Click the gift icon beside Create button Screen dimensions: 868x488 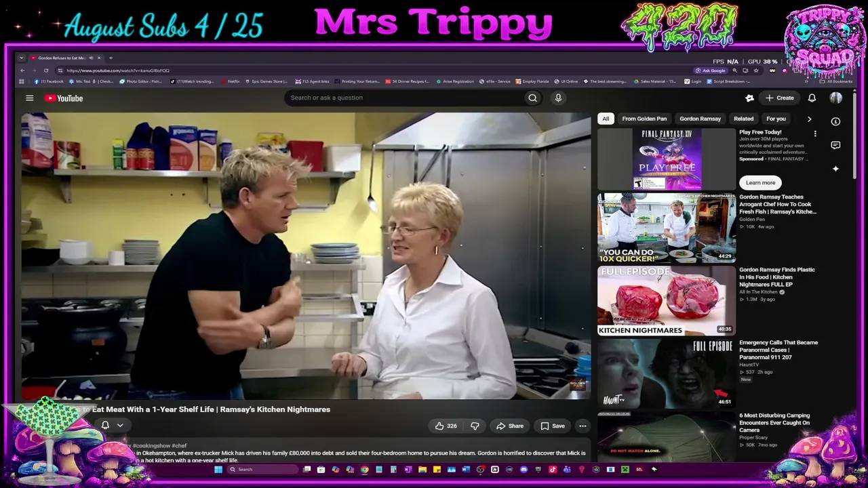(749, 98)
